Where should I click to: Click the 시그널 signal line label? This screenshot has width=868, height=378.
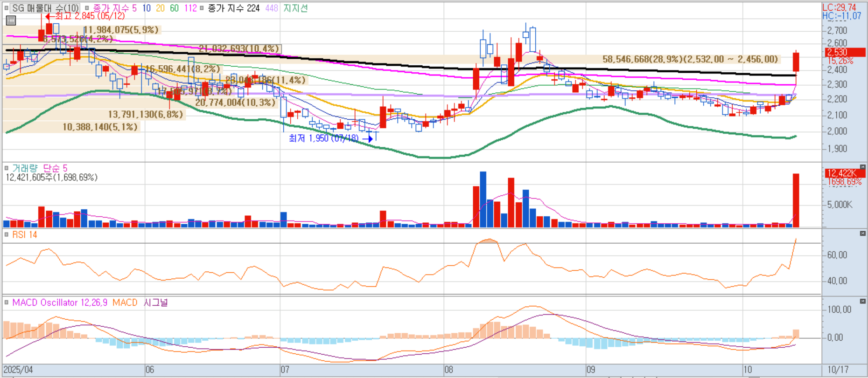(x=156, y=302)
